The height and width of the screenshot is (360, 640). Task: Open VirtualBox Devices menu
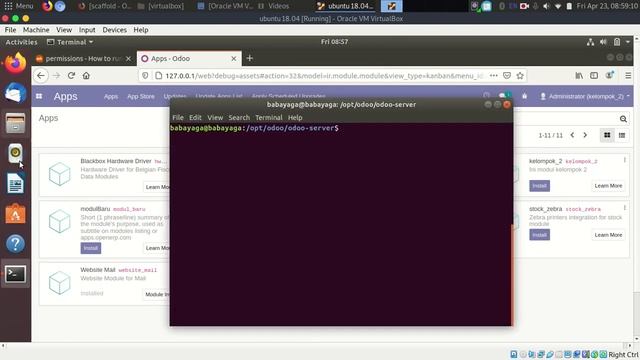click(x=114, y=30)
